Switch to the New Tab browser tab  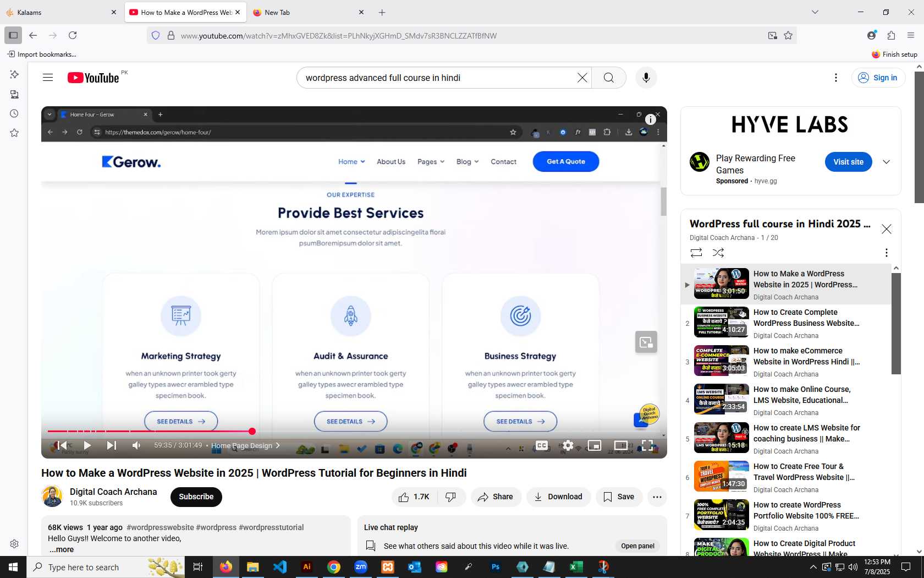(308, 12)
